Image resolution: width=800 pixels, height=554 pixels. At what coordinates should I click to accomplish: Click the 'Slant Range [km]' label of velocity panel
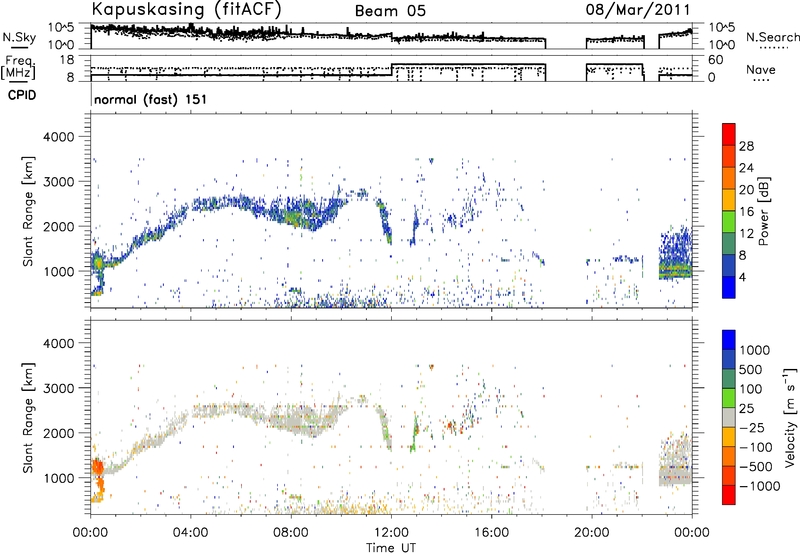coord(28,417)
